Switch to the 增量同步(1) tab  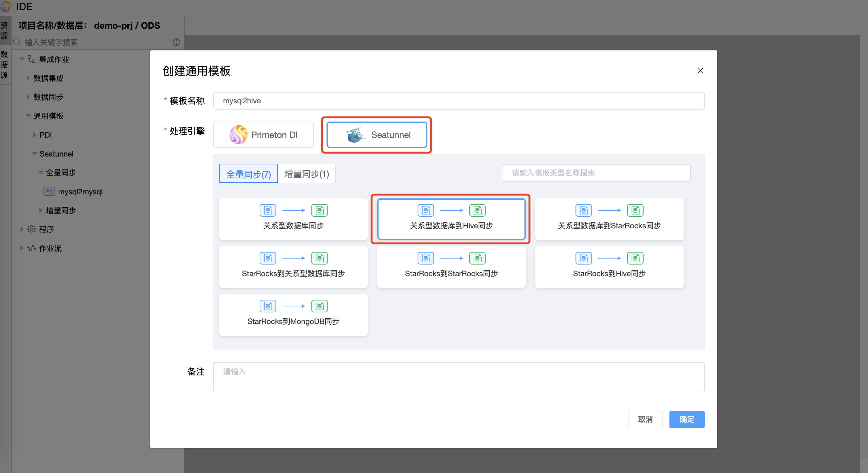[306, 174]
